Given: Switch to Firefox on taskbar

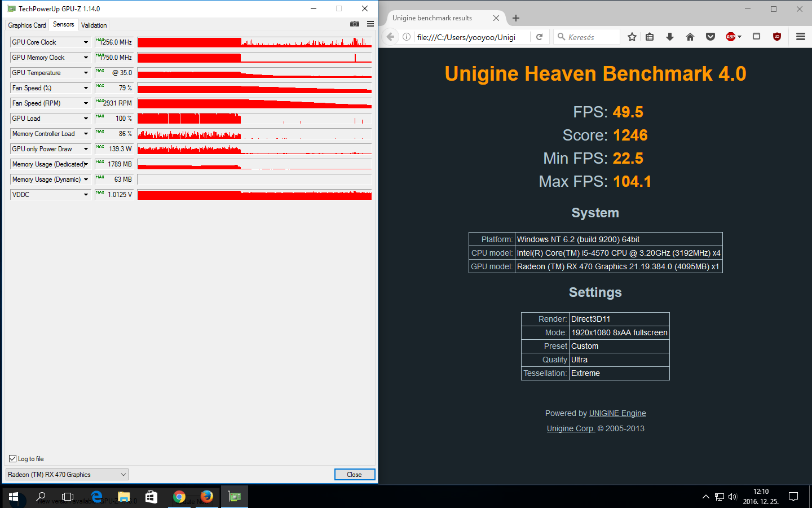Looking at the screenshot, I should pos(207,497).
